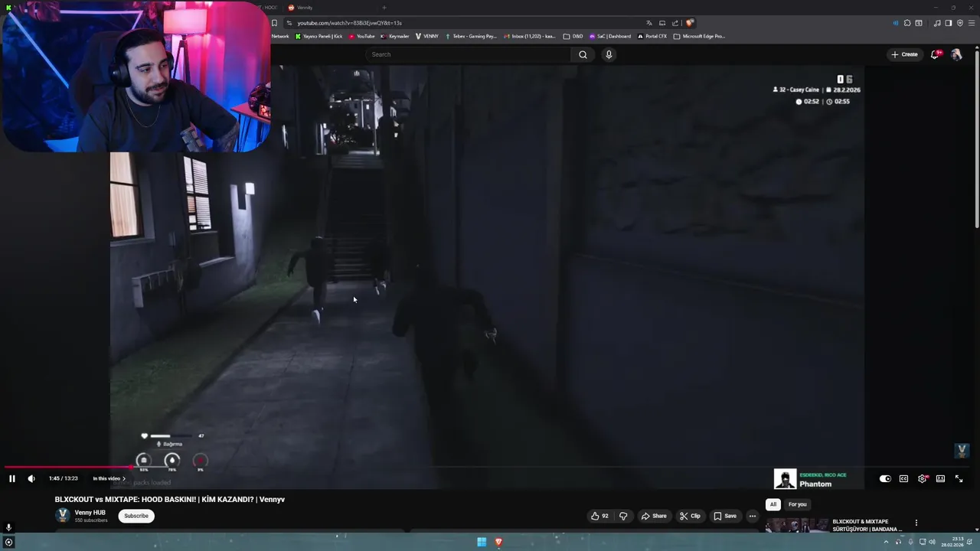
Task: Open the 'Yayıncı Paneli | Kick' bookmark
Action: point(319,36)
